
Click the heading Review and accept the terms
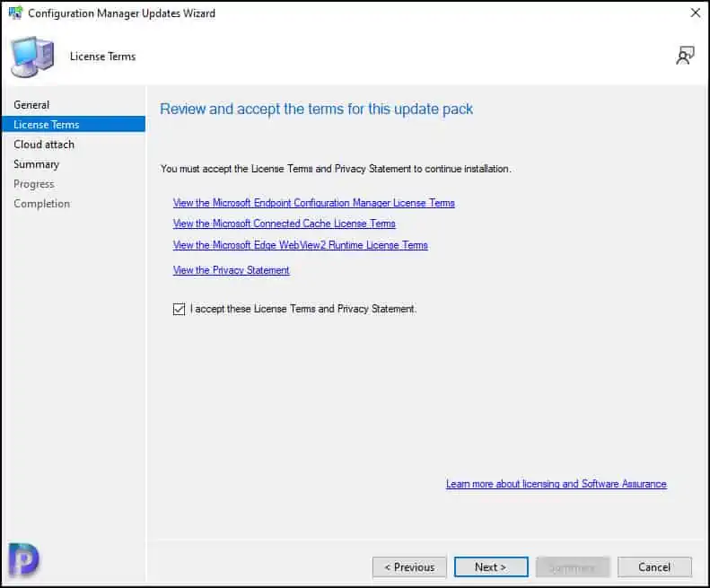pos(316,110)
